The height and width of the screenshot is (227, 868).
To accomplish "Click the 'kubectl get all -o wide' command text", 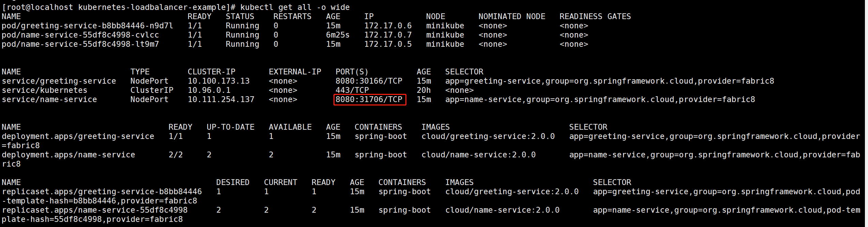I will point(295,7).
